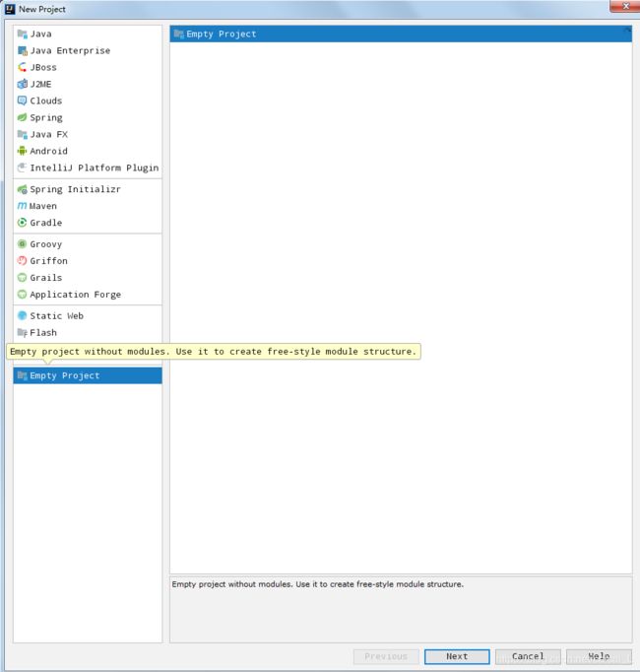The image size is (640, 672).
Task: Click the Spring leaf icon
Action: [x=23, y=117]
